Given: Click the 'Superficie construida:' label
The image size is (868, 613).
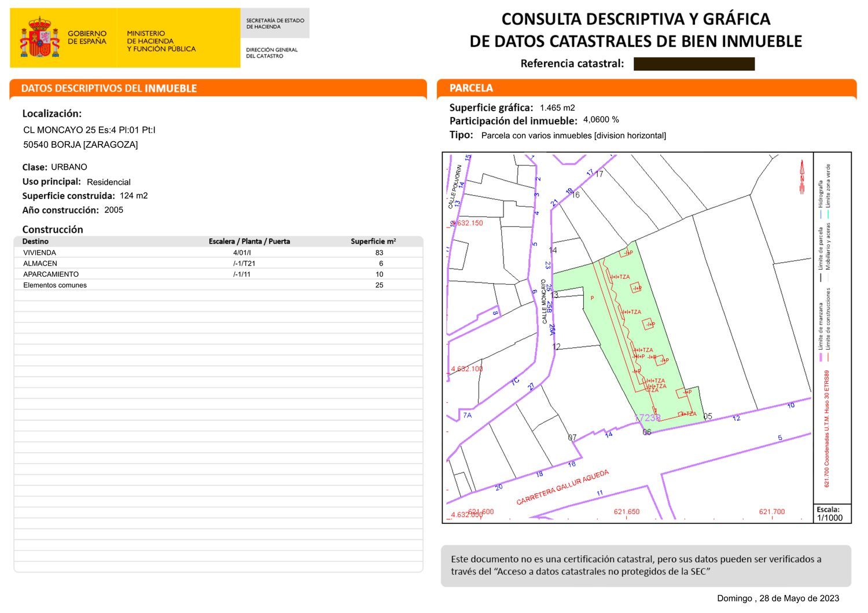Looking at the screenshot, I should (x=69, y=196).
